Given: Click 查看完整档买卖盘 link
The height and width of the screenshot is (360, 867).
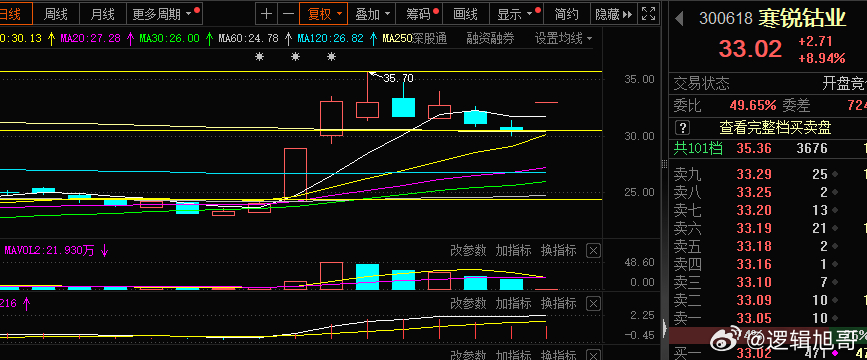Looking at the screenshot, I should point(775,128).
